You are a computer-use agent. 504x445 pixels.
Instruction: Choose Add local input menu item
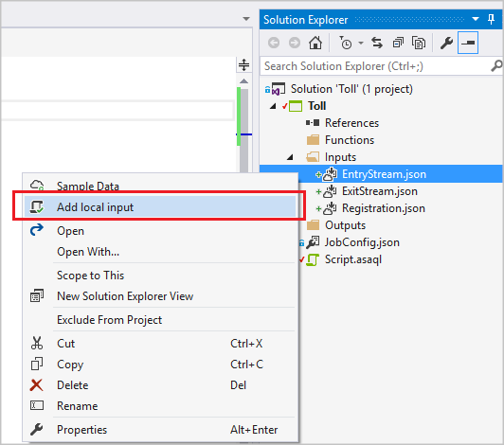coord(160,207)
